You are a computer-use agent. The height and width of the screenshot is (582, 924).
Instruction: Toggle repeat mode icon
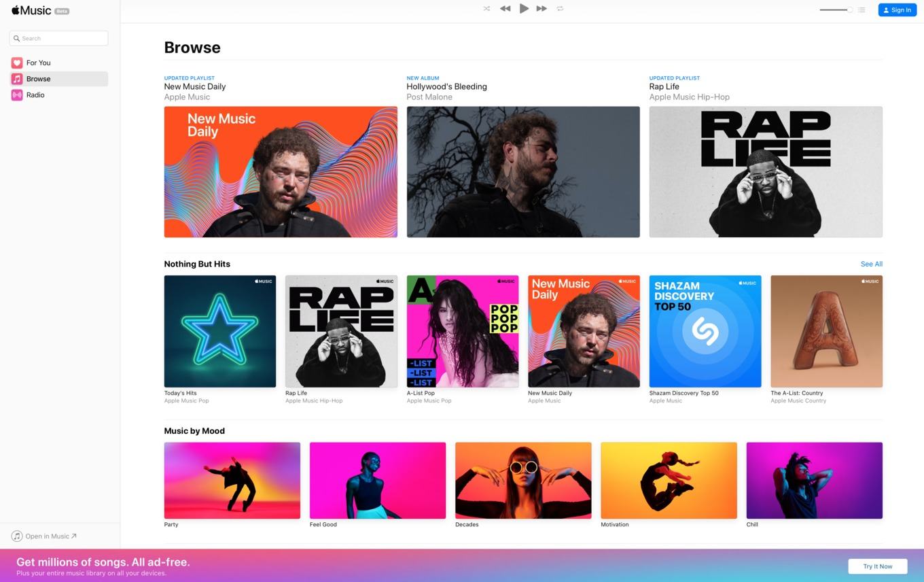tap(560, 9)
